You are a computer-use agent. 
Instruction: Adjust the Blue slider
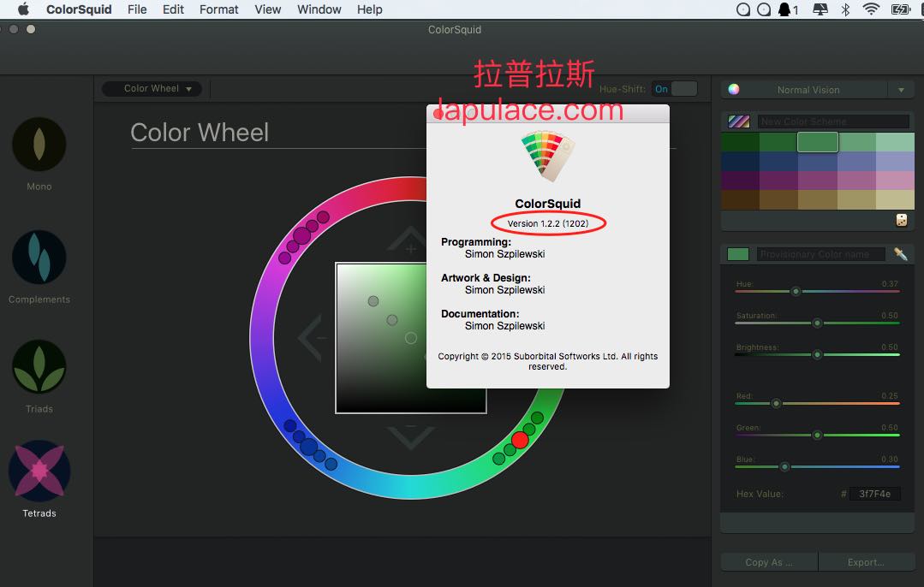pos(817,467)
